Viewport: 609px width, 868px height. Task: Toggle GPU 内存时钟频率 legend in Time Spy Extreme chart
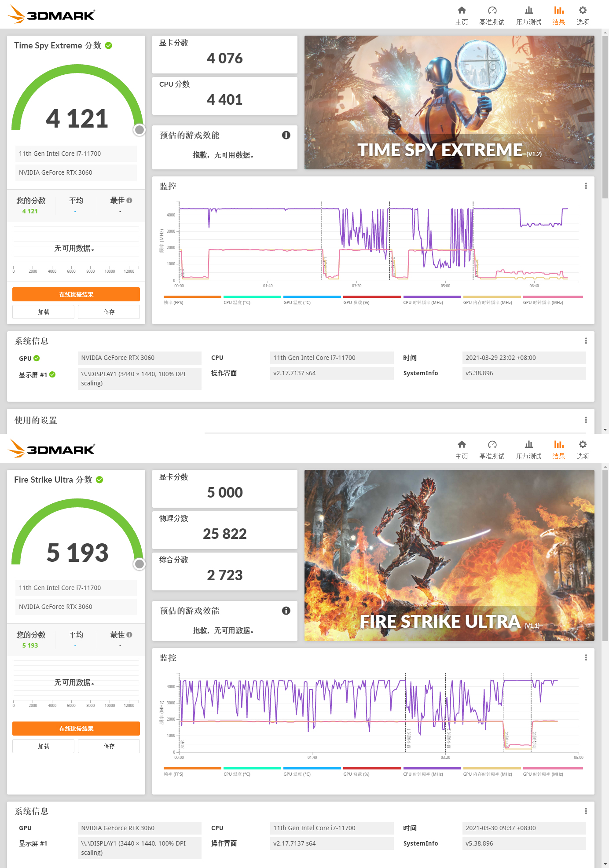pyautogui.click(x=492, y=300)
